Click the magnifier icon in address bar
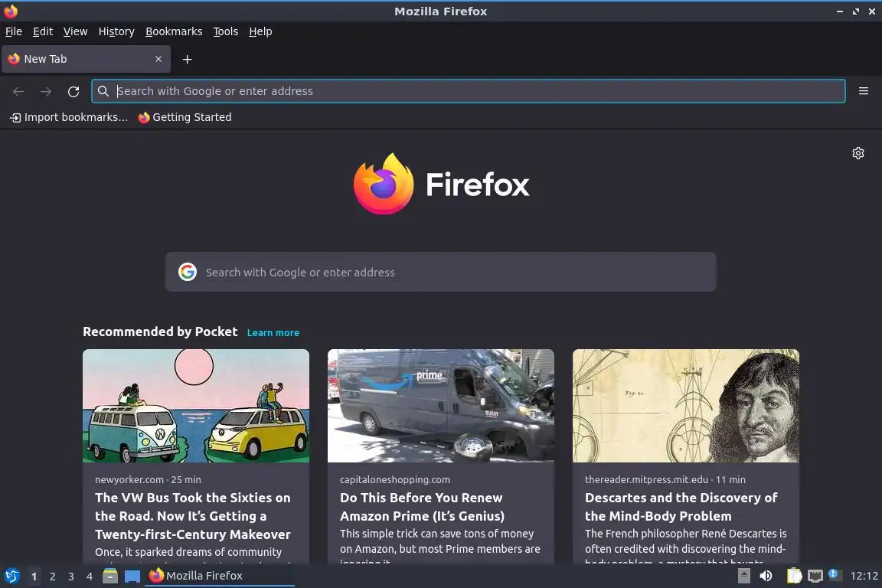Viewport: 882px width, 588px height. (103, 91)
